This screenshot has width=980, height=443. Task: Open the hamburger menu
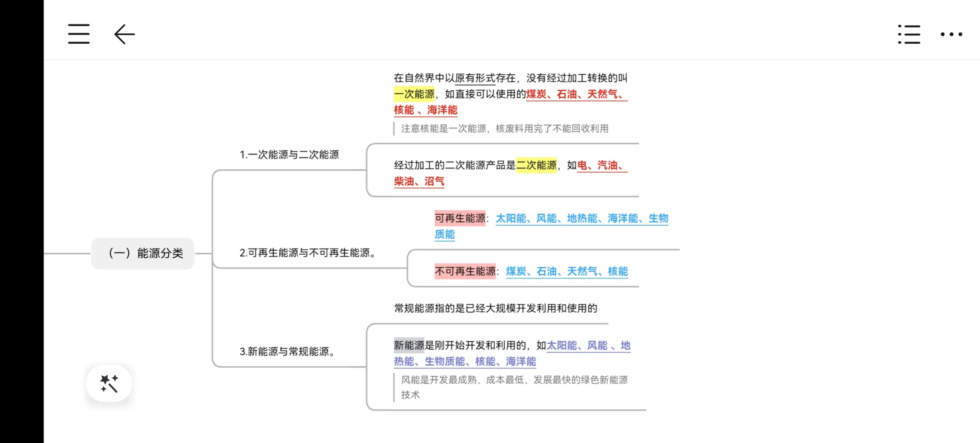(x=78, y=34)
